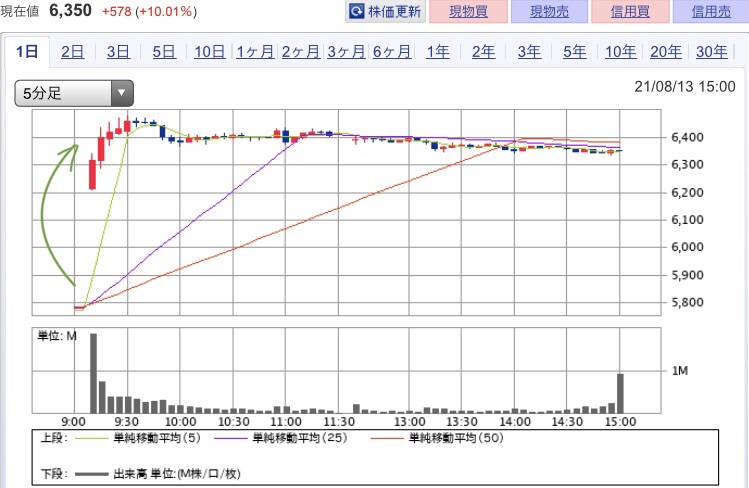This screenshot has height=488, width=749.
Task: Click the 13:00 time axis label
Action: pyautogui.click(x=409, y=422)
